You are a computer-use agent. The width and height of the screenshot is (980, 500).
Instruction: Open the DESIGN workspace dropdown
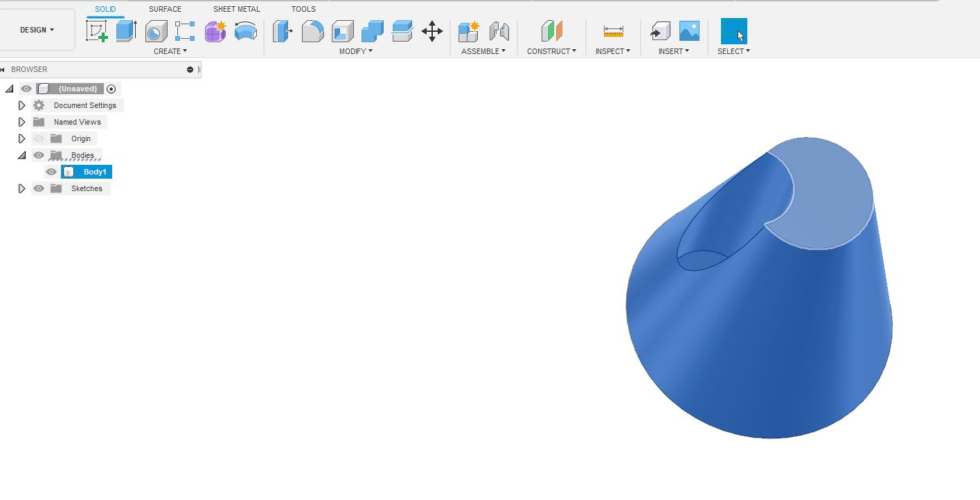[x=37, y=30]
